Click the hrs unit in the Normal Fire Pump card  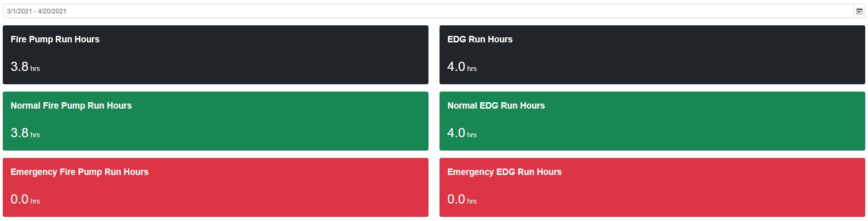point(35,135)
